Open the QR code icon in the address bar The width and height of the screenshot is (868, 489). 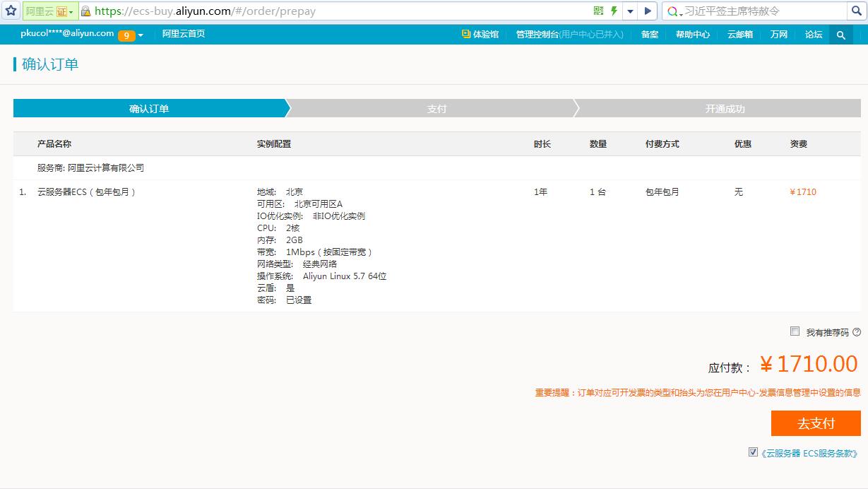(x=598, y=11)
